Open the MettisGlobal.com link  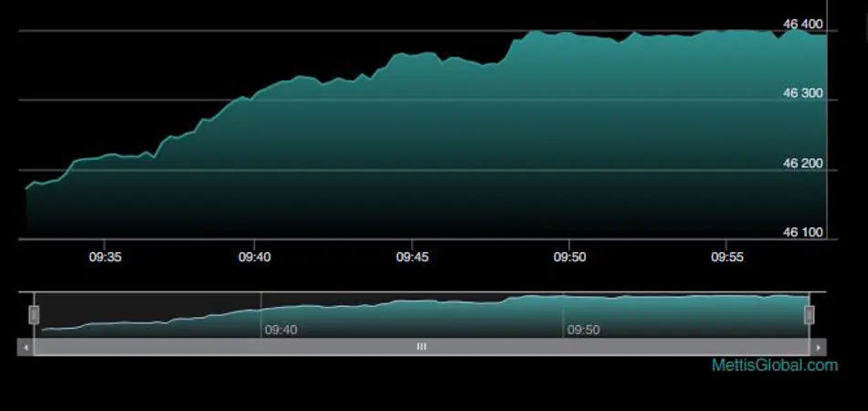tap(775, 365)
